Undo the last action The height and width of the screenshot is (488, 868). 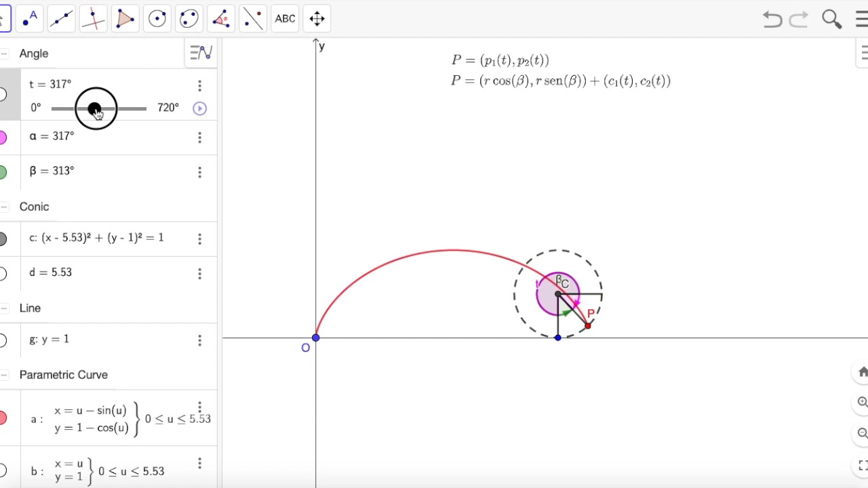point(772,19)
